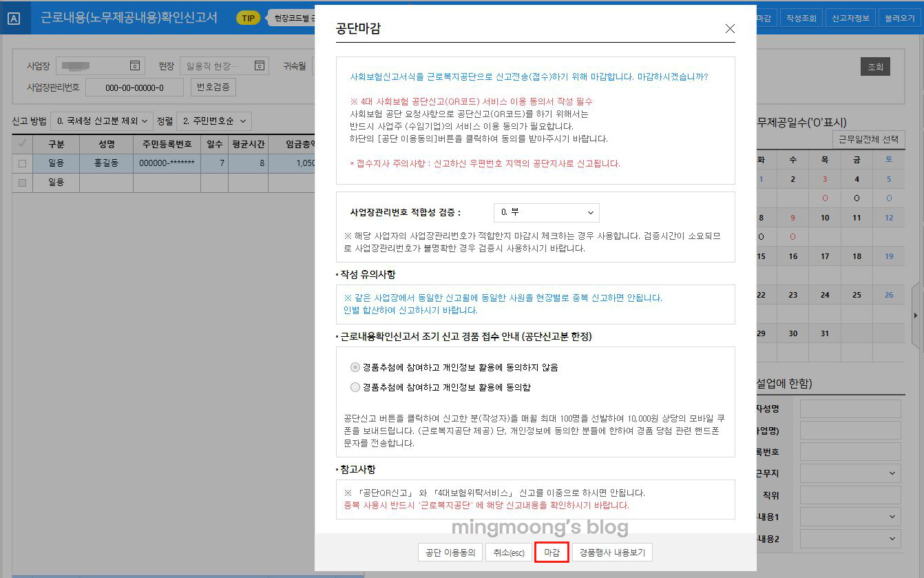Check the checkbox on the 홍길동 row
Viewport: 924px width, 578px height.
pos(21,164)
